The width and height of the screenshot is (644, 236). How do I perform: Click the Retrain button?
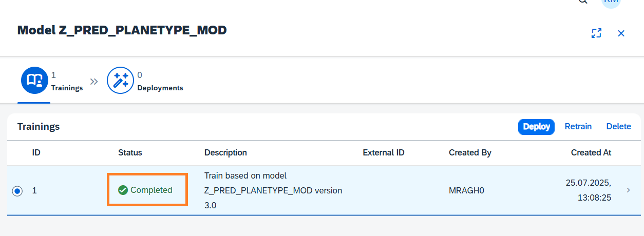[578, 127]
